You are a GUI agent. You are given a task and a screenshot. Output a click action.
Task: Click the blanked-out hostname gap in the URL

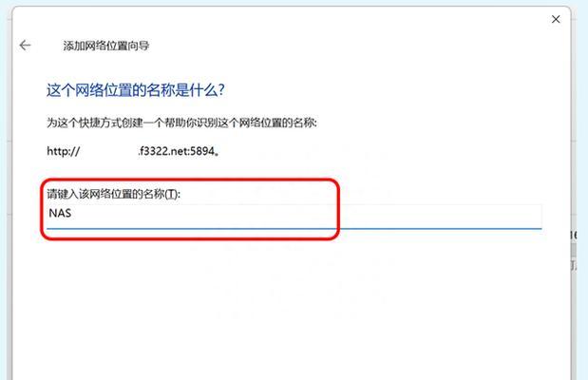point(108,151)
